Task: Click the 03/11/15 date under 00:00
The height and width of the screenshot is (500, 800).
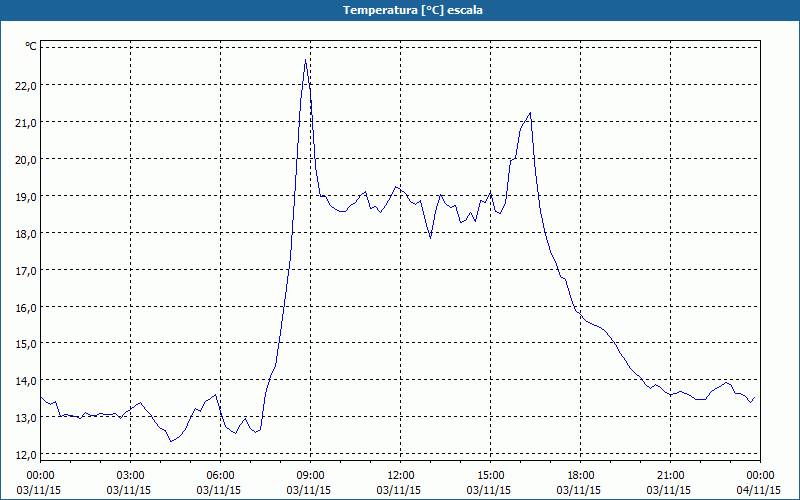Action: pos(39,490)
